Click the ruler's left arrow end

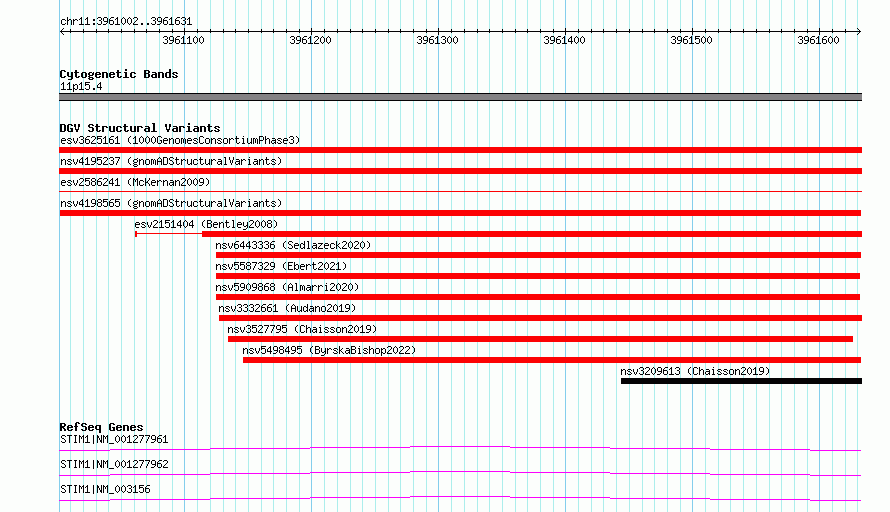[x=62, y=31]
